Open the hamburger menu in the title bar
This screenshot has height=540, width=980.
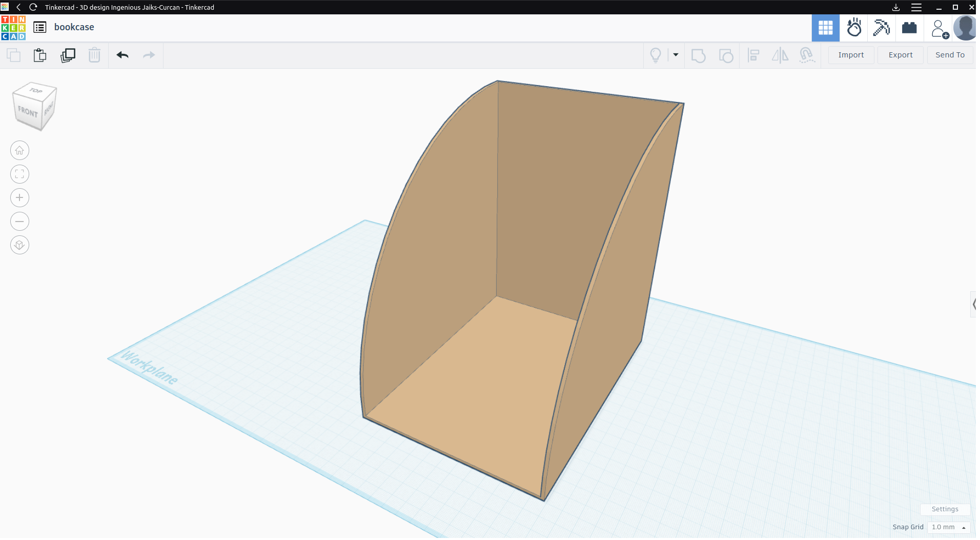916,7
